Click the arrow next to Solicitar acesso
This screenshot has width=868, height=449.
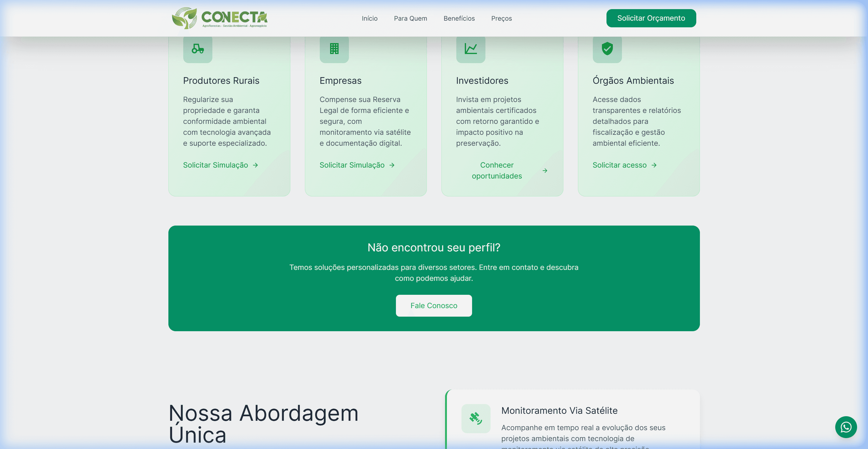654,165
